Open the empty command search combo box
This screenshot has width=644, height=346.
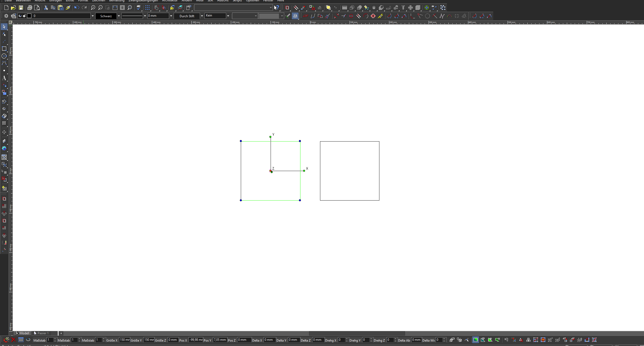coord(233,8)
